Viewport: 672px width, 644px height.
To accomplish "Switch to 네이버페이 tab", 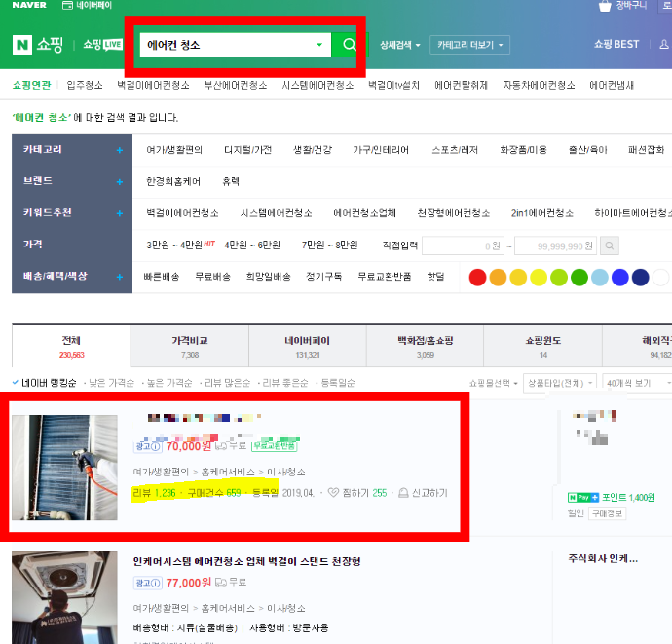I will 308,347.
